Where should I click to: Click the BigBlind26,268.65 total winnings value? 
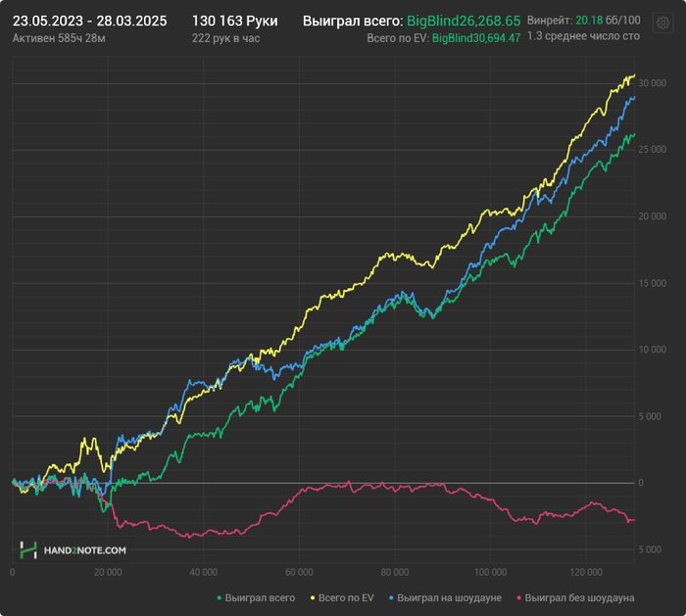464,21
